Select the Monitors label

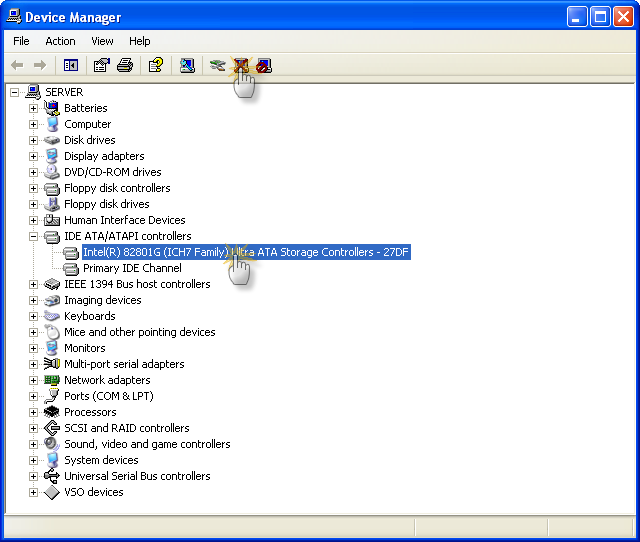pos(84,348)
